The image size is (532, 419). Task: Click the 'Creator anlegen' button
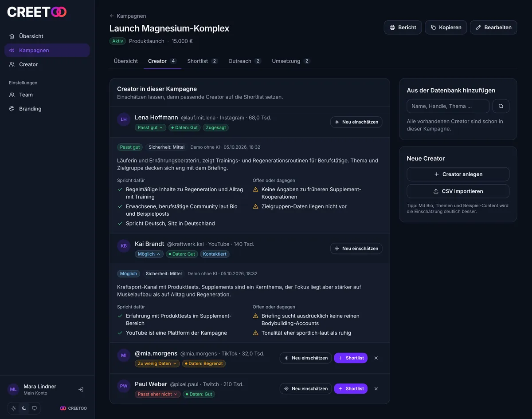coord(458,174)
